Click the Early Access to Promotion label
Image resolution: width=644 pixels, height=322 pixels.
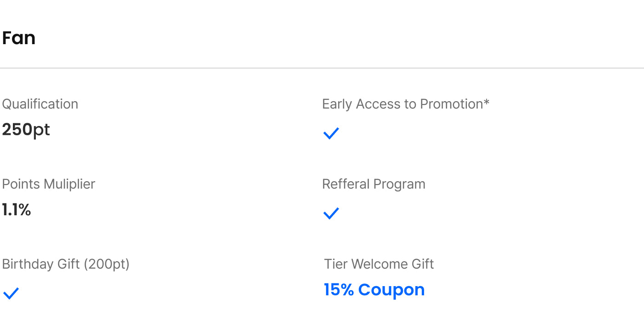(402, 104)
